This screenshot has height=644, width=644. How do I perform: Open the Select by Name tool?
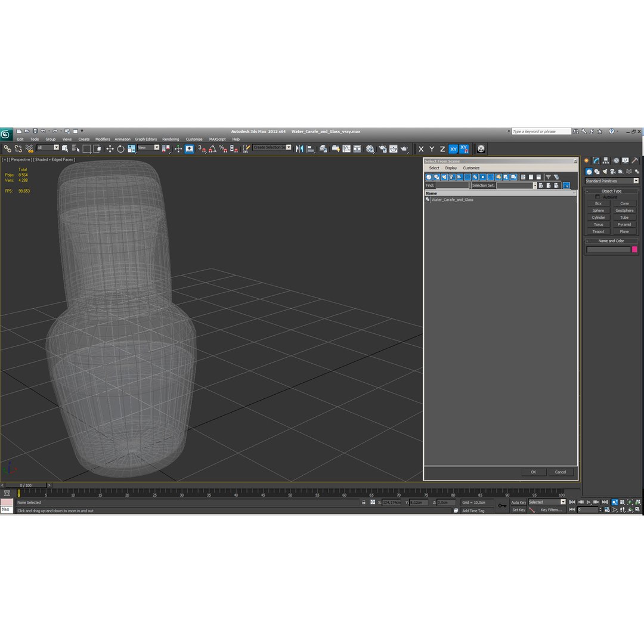[x=76, y=148]
